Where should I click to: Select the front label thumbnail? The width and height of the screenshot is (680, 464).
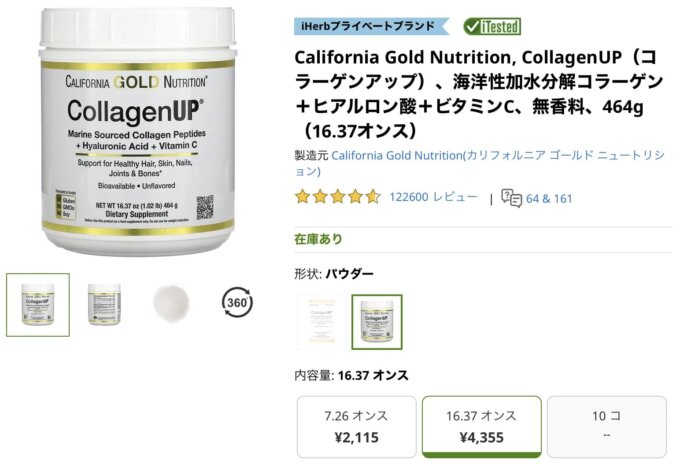[x=38, y=304]
